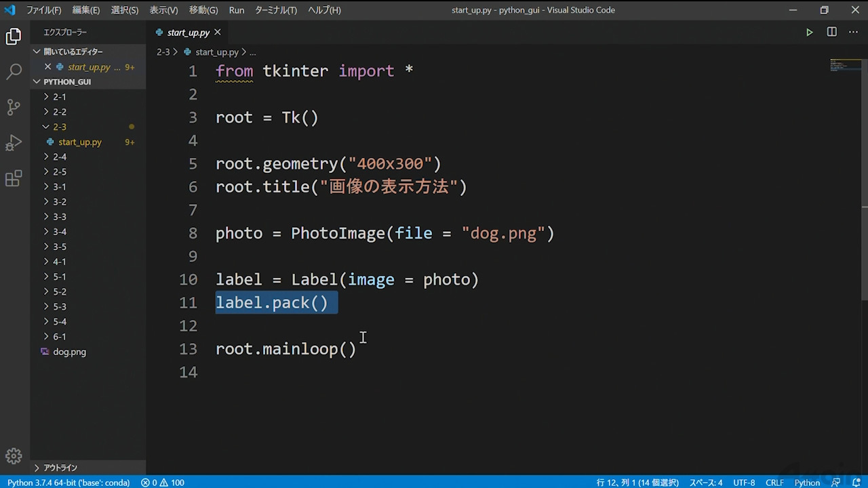Image resolution: width=868 pixels, height=488 pixels.
Task: Expand the アウトライン section
Action: coord(60,468)
